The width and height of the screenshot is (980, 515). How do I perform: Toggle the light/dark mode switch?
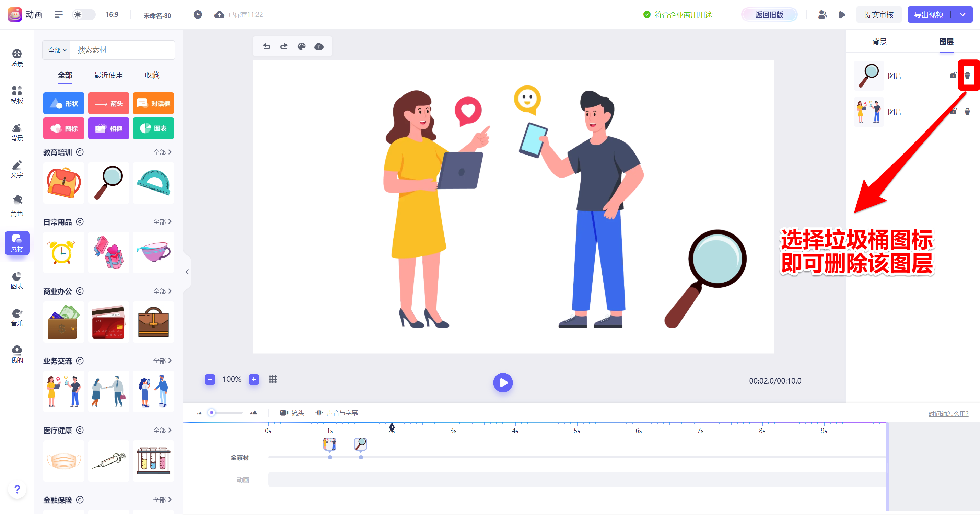(x=84, y=14)
